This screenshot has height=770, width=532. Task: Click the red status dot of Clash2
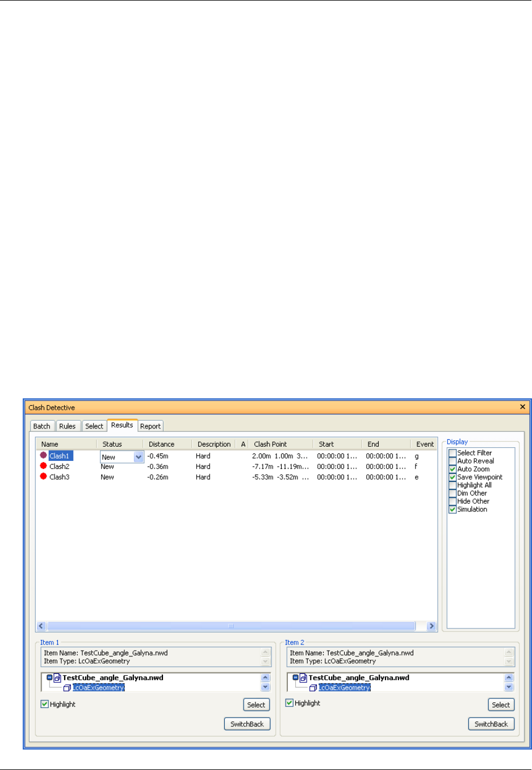43,466
